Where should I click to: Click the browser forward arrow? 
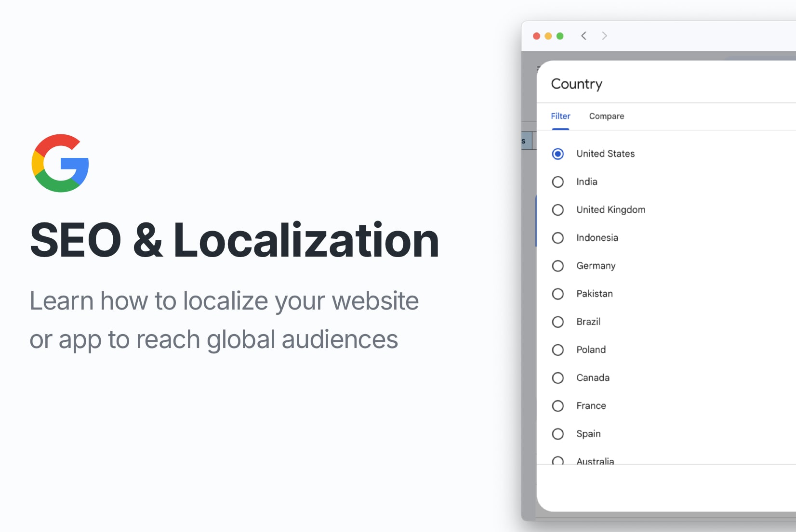(x=604, y=36)
